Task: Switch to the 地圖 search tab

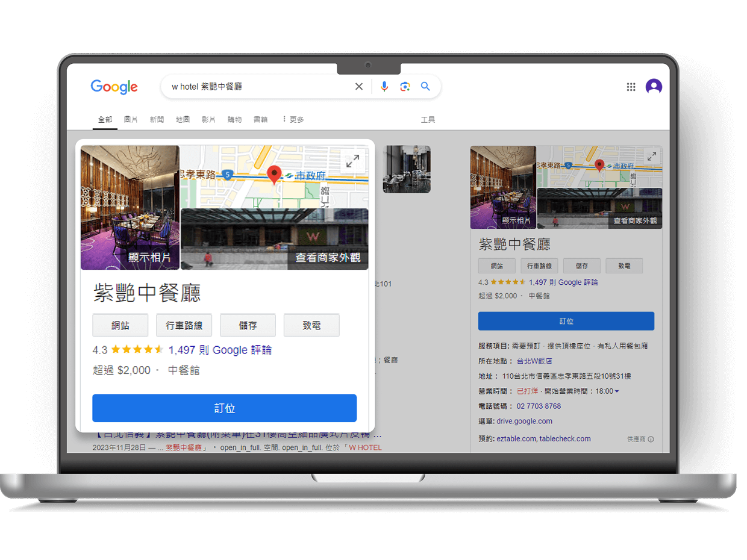Action: click(x=183, y=119)
